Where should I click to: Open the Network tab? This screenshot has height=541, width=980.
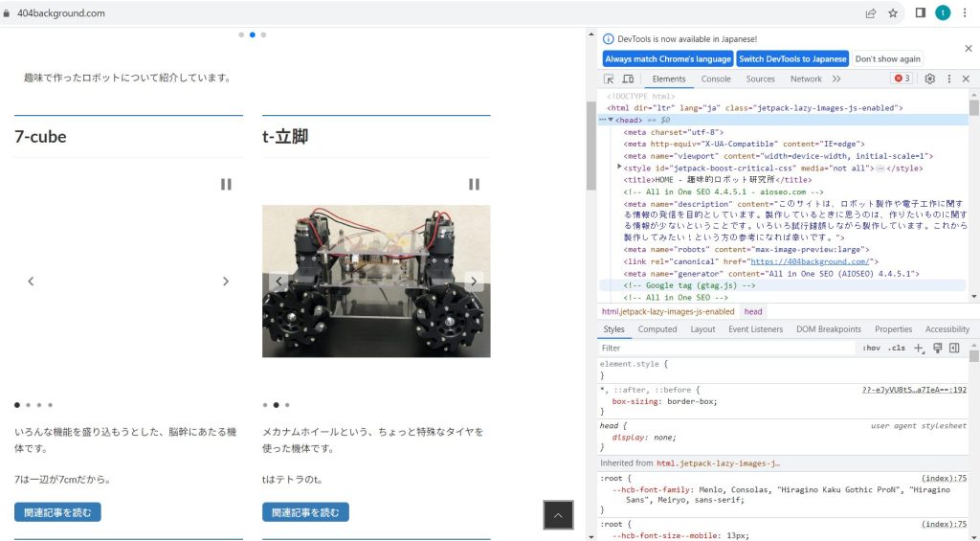806,79
